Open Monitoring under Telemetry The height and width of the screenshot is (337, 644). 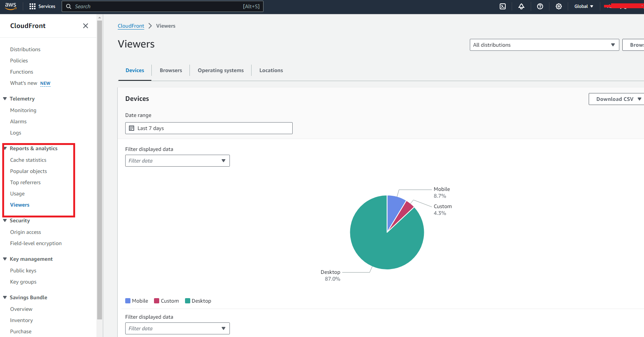tap(23, 110)
